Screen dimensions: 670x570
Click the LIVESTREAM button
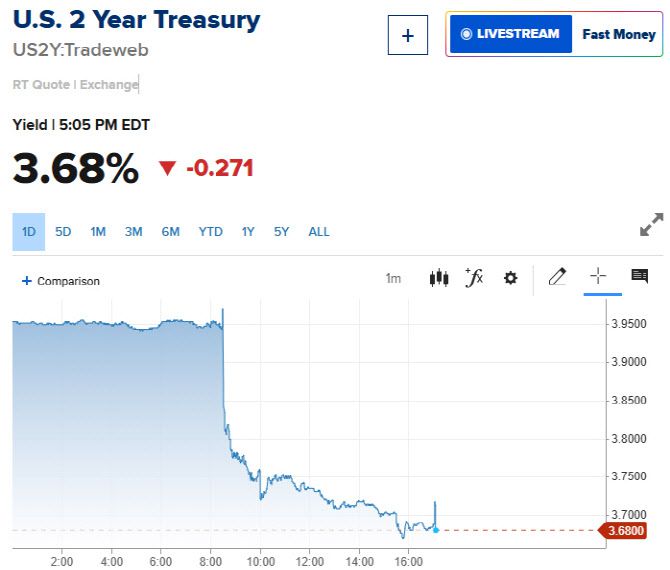[510, 34]
